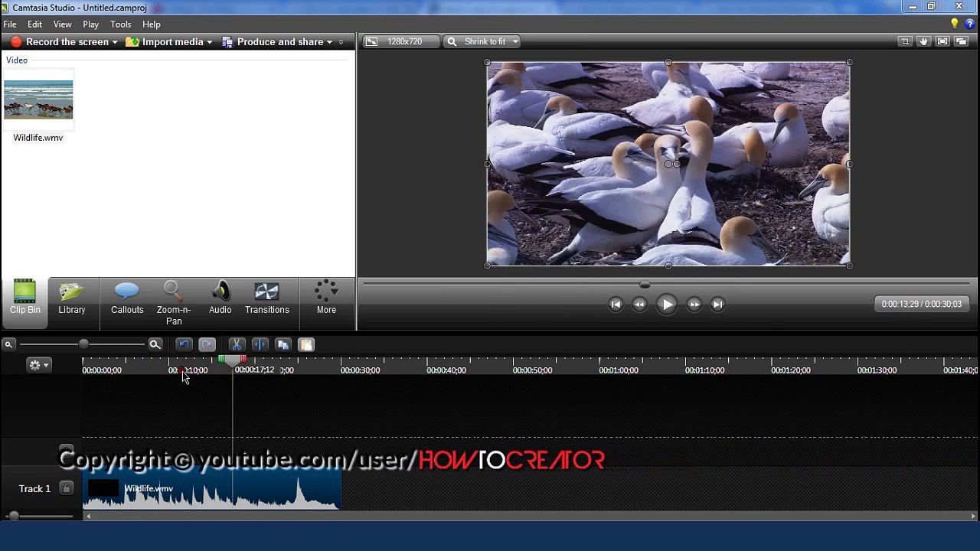Click the 00:00:30;00 mark on timeline ruler
The width and height of the screenshot is (980, 551).
click(360, 370)
